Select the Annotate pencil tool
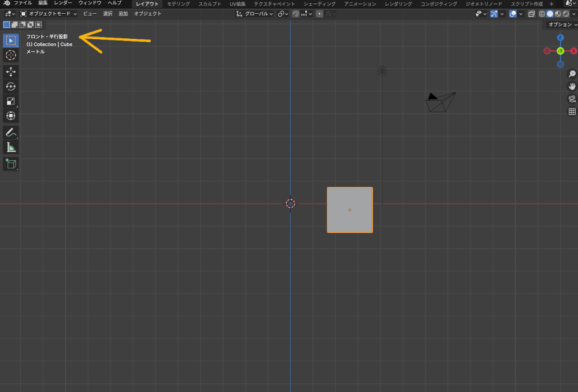This screenshot has height=392, width=578. 11,132
